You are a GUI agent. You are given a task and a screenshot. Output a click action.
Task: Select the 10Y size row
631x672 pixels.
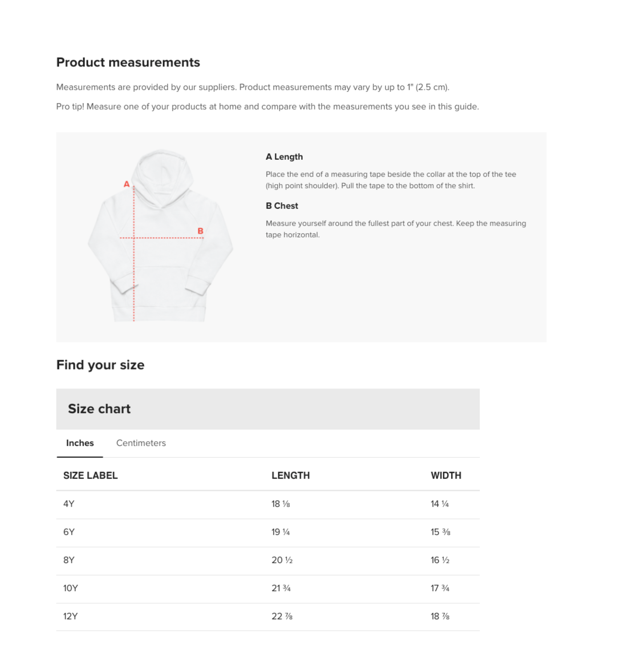click(x=268, y=589)
